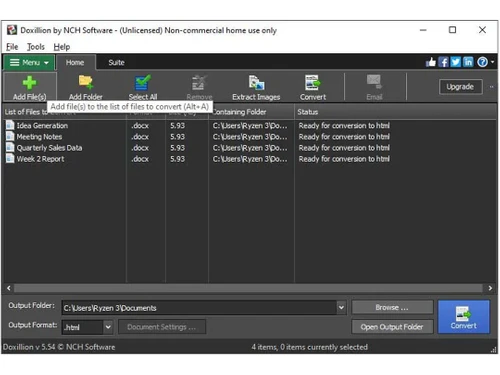The width and height of the screenshot is (500, 375).
Task: Select the Meeting Notes file name
Action: (x=39, y=137)
